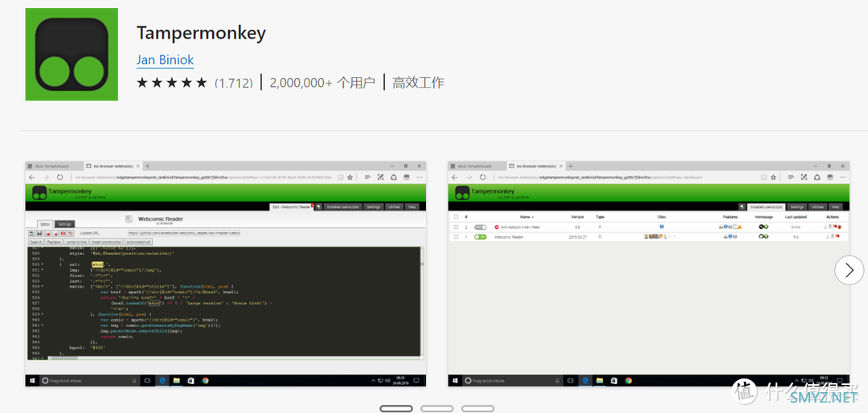Select the third carousel page indicator

click(477, 408)
